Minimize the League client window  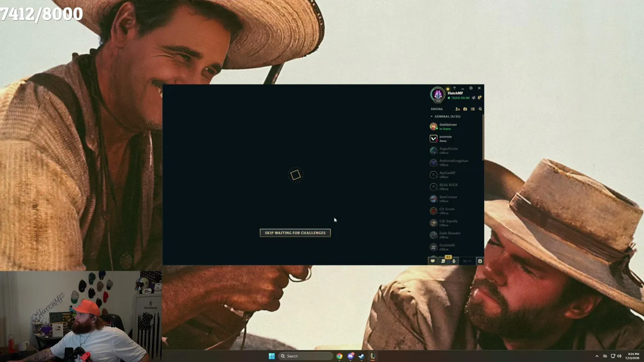pos(462,88)
